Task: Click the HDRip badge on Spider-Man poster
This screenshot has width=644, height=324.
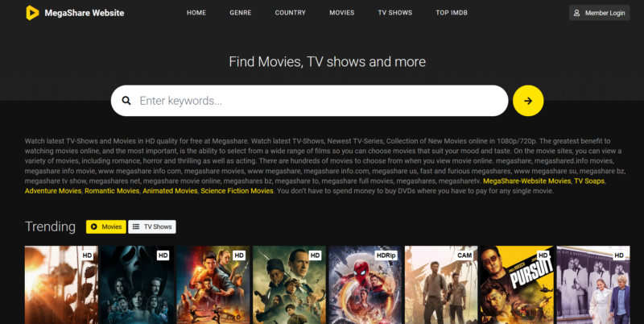Action: click(x=386, y=255)
